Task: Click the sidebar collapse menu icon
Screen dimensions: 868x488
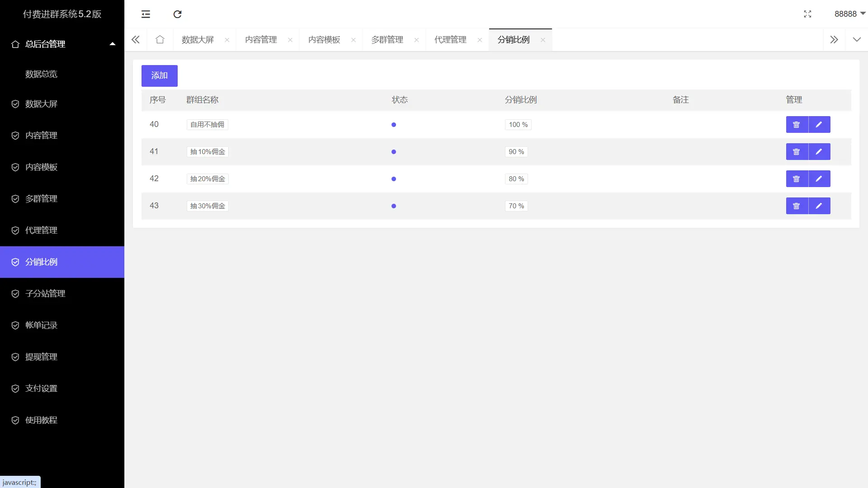Action: coord(146,14)
